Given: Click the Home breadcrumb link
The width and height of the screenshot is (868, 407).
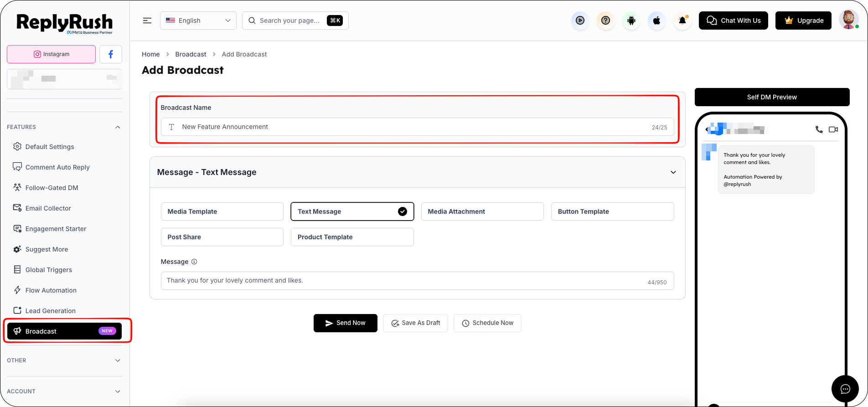Looking at the screenshot, I should (x=151, y=54).
